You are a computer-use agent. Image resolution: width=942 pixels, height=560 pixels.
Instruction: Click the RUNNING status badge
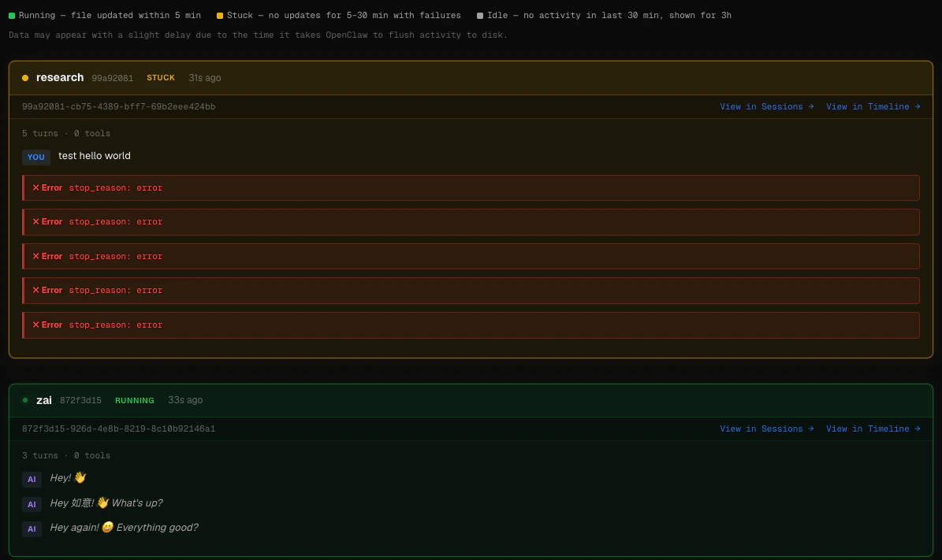(x=135, y=400)
